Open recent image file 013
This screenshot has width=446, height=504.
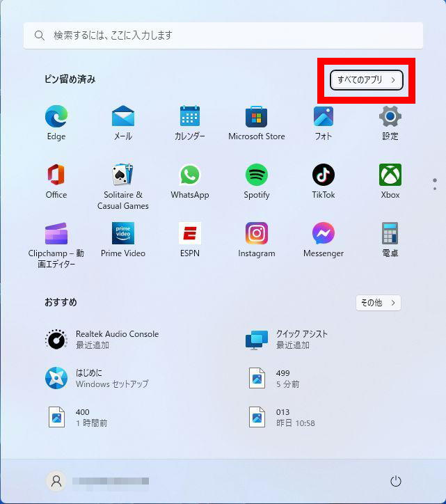(282, 417)
